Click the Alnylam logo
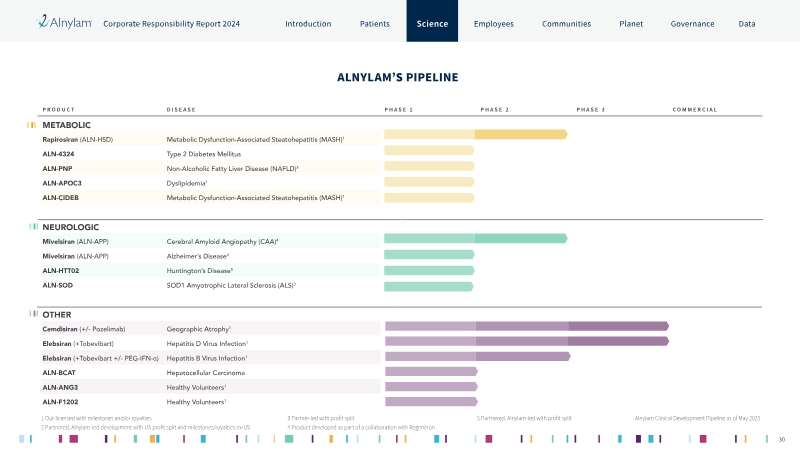This screenshot has width=800, height=450. (64, 22)
